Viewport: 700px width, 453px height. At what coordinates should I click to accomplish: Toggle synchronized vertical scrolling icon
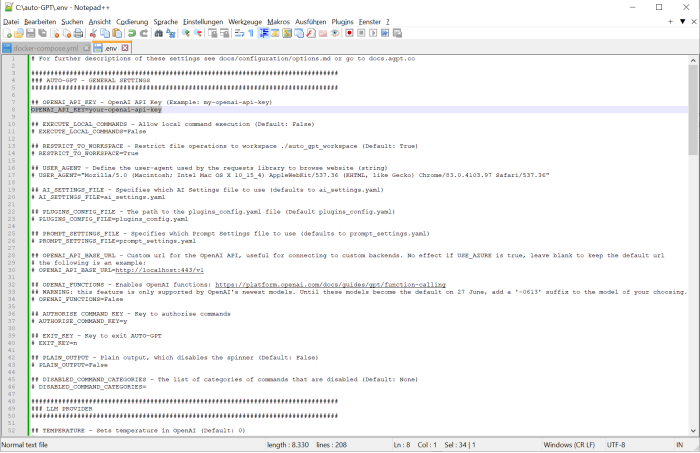212,33
